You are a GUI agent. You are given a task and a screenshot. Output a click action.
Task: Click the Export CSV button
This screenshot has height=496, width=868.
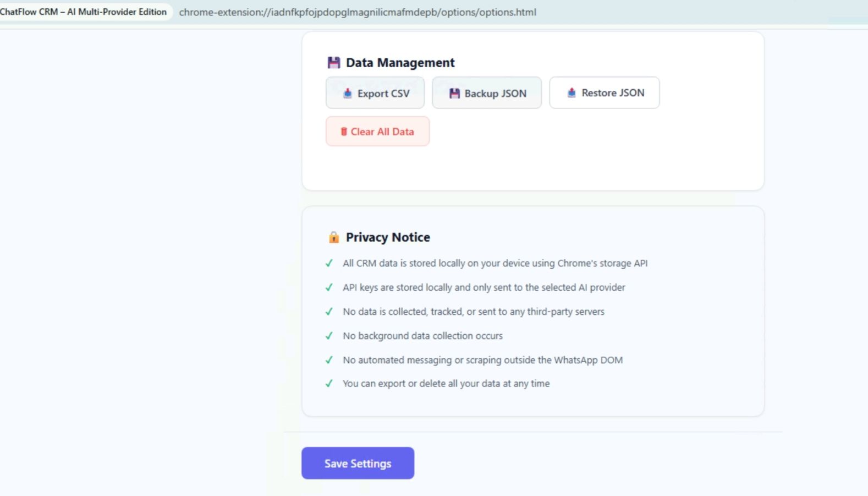click(x=375, y=93)
